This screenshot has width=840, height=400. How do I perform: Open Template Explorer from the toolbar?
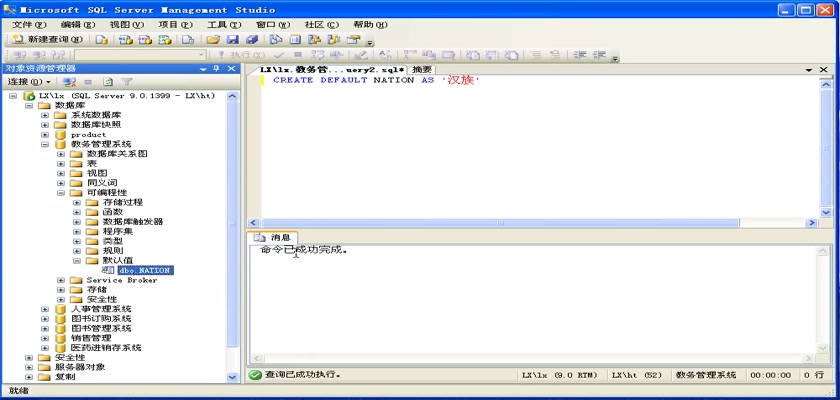pyautogui.click(x=334, y=40)
